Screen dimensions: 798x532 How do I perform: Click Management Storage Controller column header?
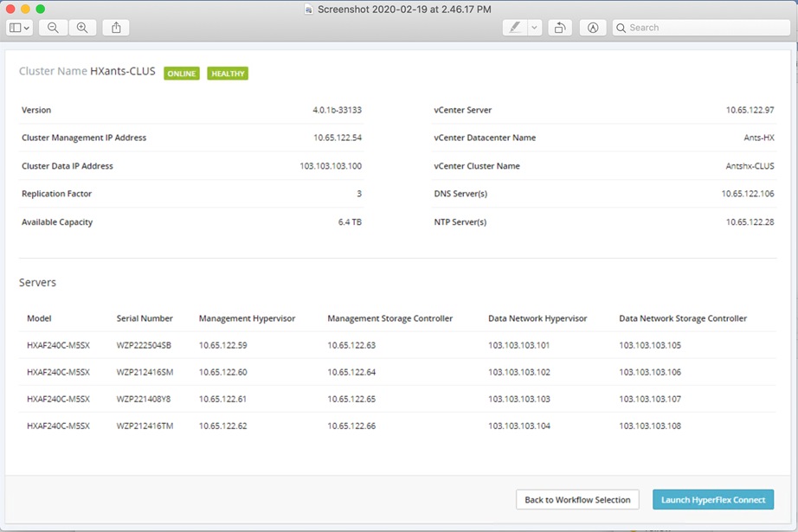389,318
